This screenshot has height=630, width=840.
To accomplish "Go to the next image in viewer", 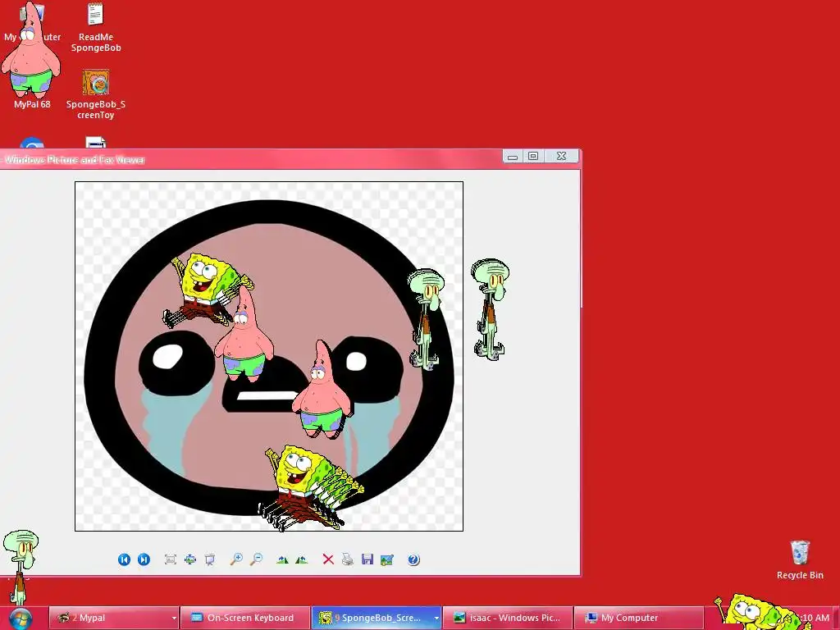I will tap(144, 559).
